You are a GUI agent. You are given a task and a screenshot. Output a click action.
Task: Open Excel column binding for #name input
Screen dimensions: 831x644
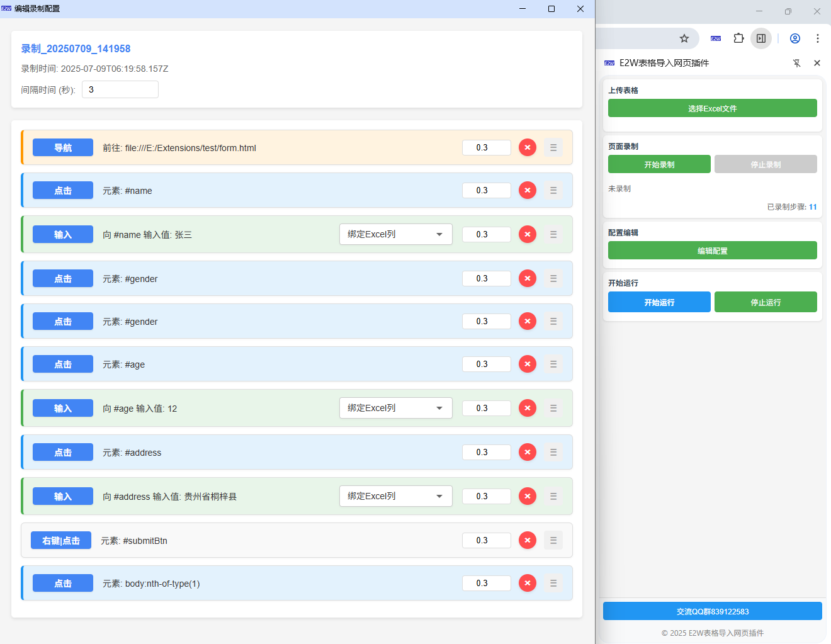396,234
